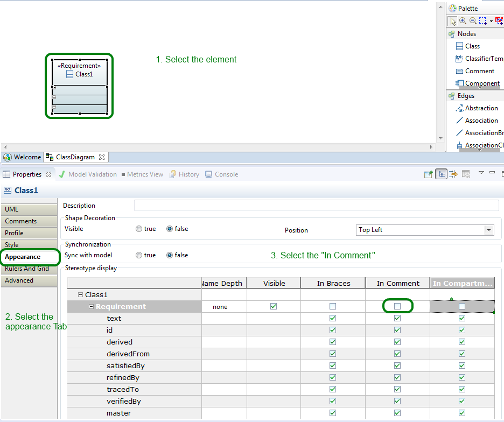Click the In Comment column header
Image resolution: width=504 pixels, height=422 pixels.
(398, 283)
